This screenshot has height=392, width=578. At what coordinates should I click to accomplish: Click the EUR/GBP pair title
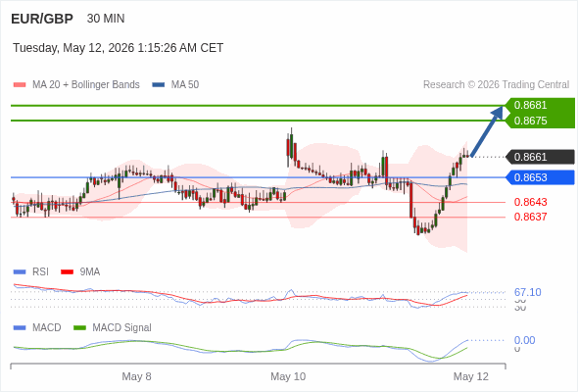click(x=42, y=19)
